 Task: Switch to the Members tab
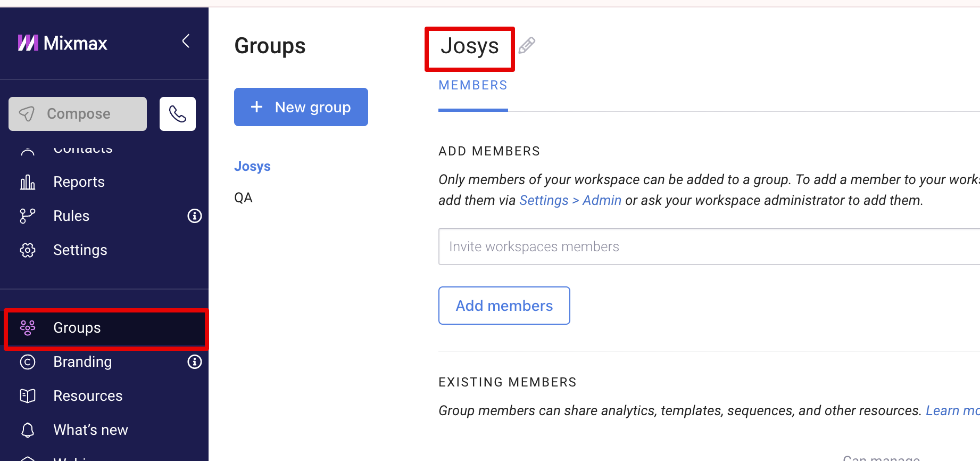(x=473, y=86)
